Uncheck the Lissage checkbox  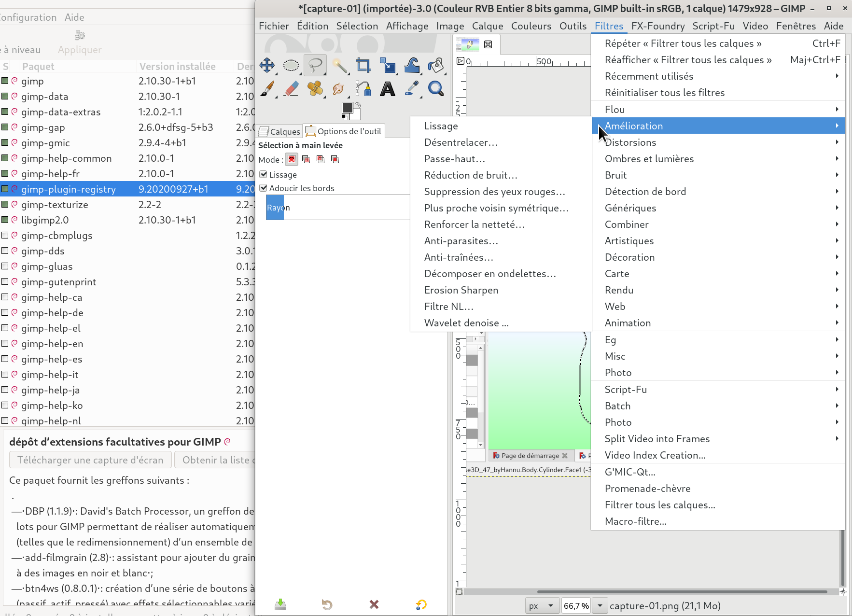tap(263, 174)
